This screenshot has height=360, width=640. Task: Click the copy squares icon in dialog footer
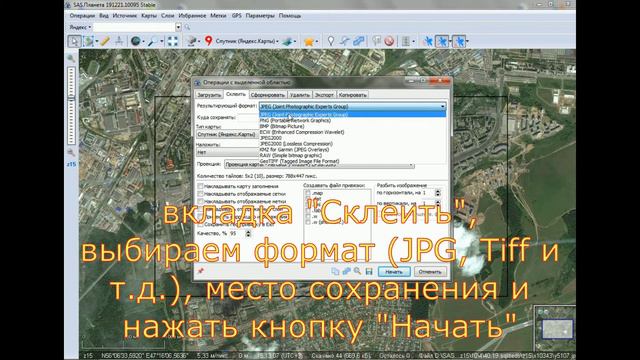[336, 271]
